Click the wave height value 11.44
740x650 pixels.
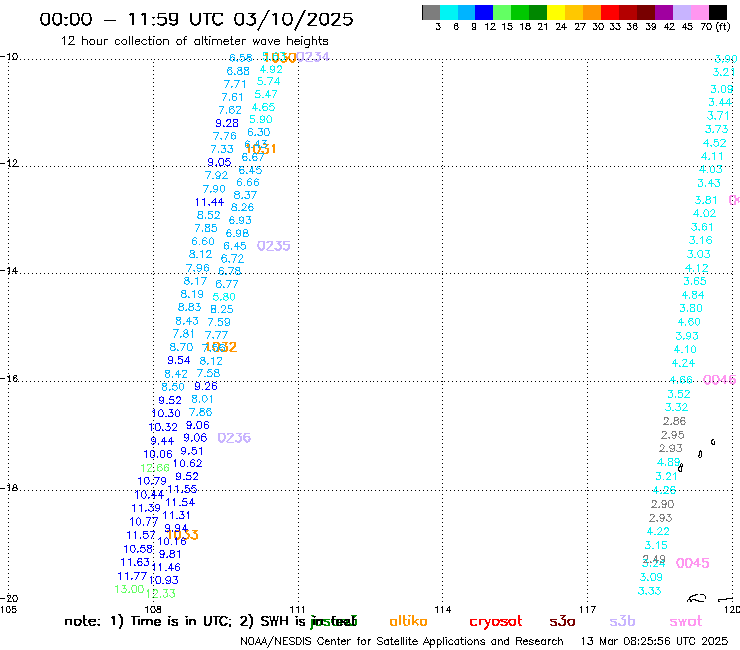(x=210, y=203)
